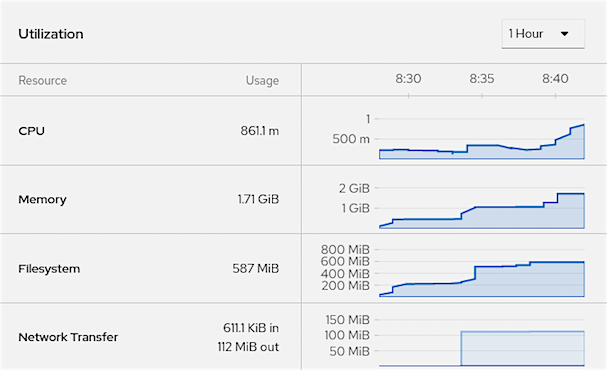Click the 861.1 m CPU usage value
Image resolution: width=607 pixels, height=370 pixels.
pos(259,131)
